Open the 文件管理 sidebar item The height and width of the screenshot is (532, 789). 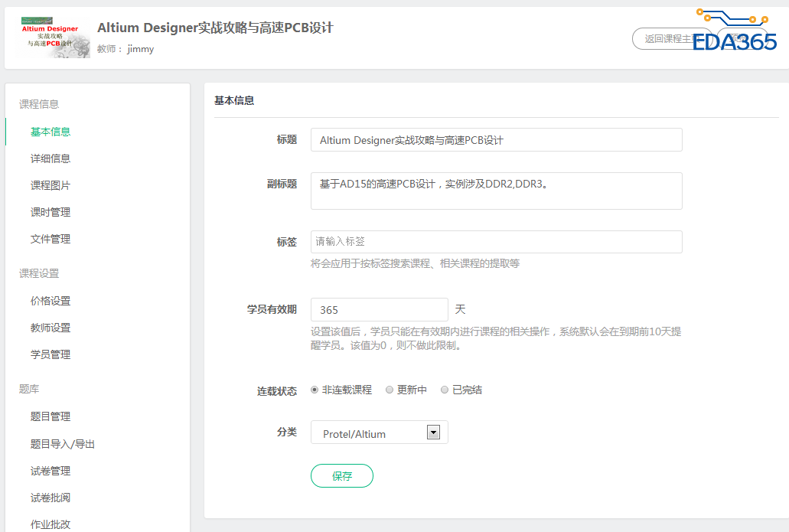tap(51, 239)
